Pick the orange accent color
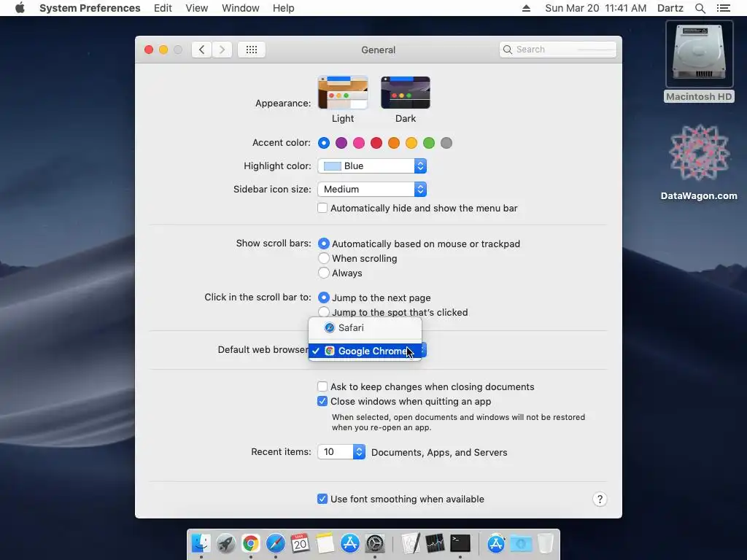This screenshot has height=560, width=747. tap(394, 143)
